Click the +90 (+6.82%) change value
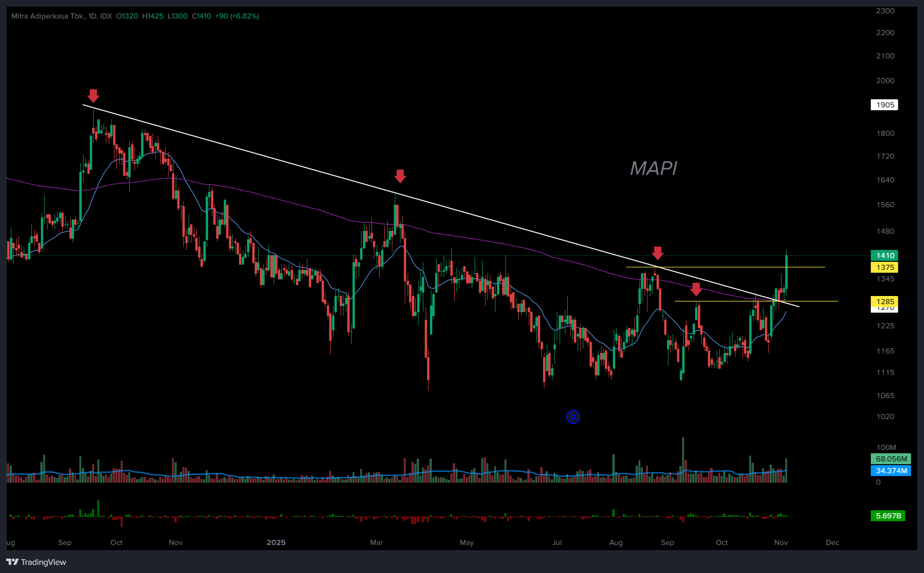The width and height of the screenshot is (924, 573). coord(237,16)
